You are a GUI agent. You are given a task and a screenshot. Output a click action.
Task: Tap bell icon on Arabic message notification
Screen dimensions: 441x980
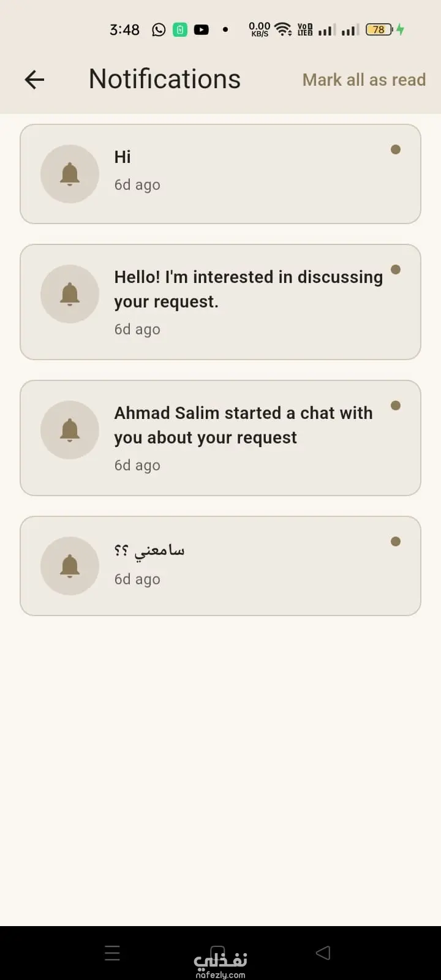tap(70, 566)
